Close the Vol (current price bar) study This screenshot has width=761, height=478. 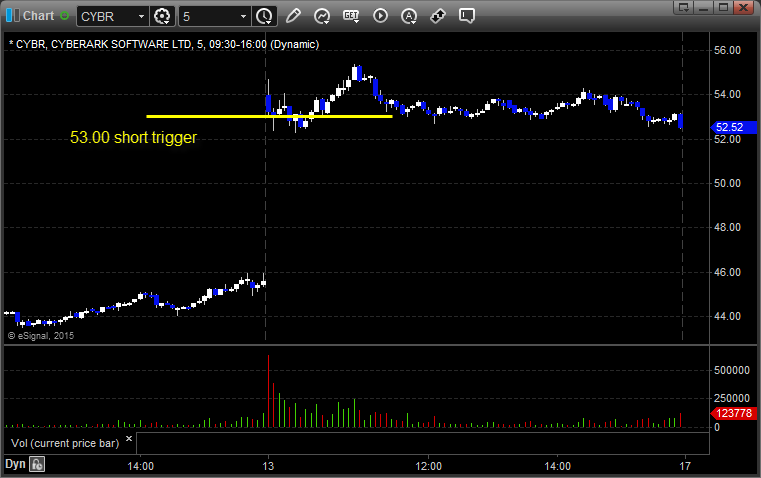click(129, 439)
